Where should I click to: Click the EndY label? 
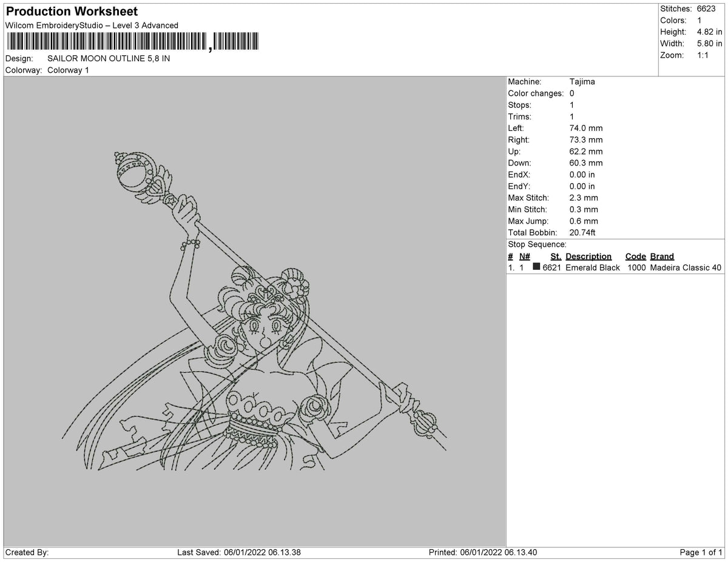(x=520, y=187)
